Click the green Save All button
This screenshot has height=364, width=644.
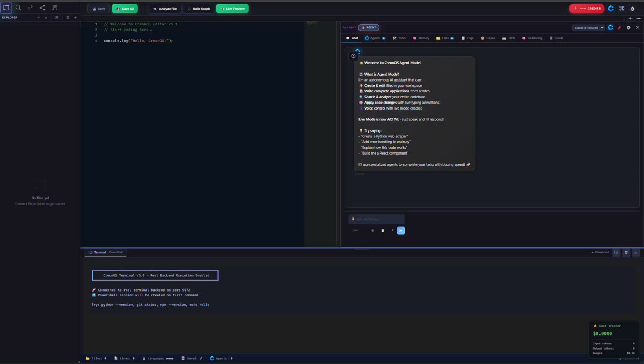125,9
